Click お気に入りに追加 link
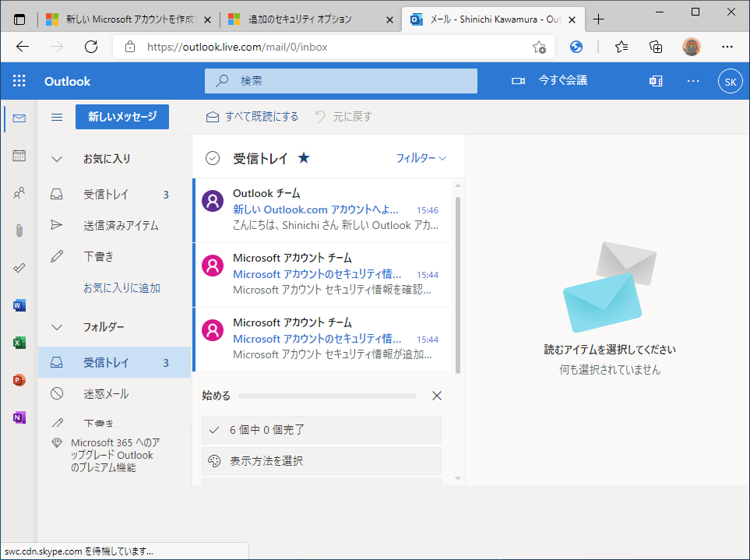Viewport: 750px width, 560px height. coord(121,288)
